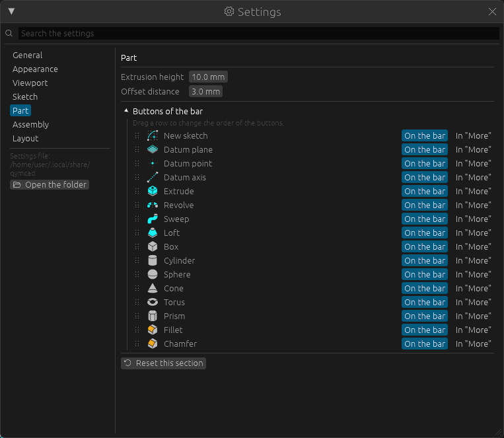Open the Viewport settings category
The height and width of the screenshot is (438, 504).
pyautogui.click(x=30, y=83)
